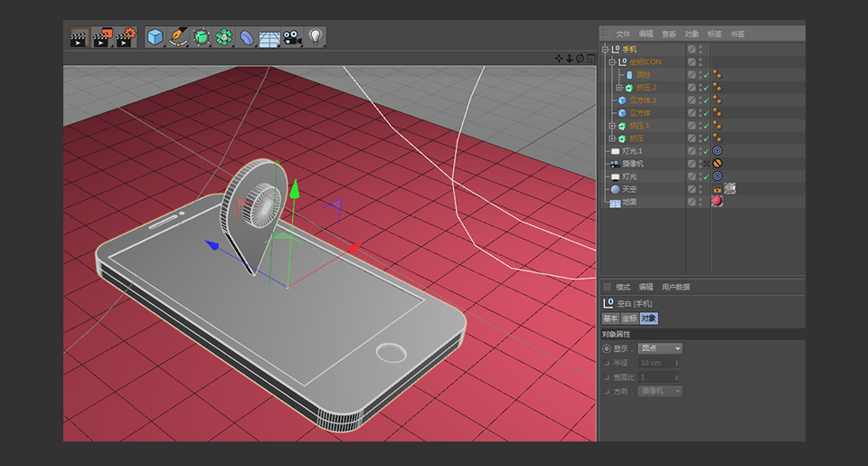The width and height of the screenshot is (868, 466).
Task: Click the Render View clapperboard icon
Action: [x=79, y=37]
